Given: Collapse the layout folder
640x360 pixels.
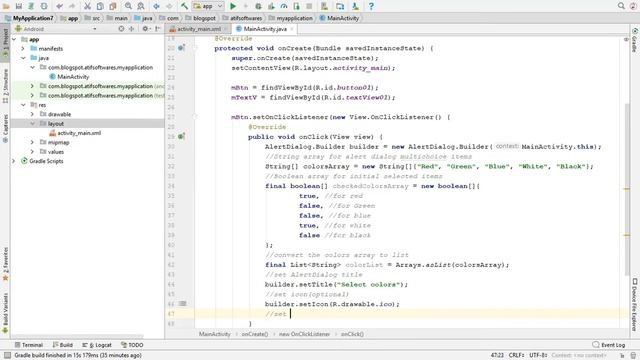Looking at the screenshot, I should coord(32,124).
